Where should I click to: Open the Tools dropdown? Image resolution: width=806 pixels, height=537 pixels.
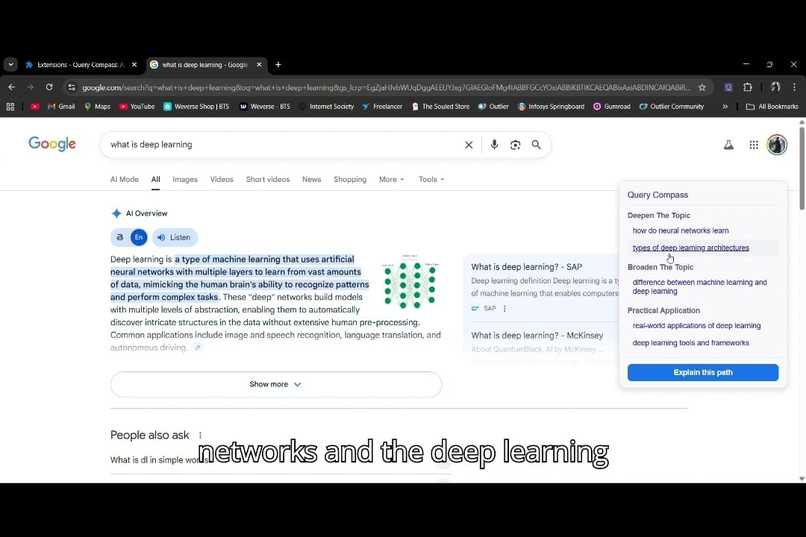coord(431,179)
